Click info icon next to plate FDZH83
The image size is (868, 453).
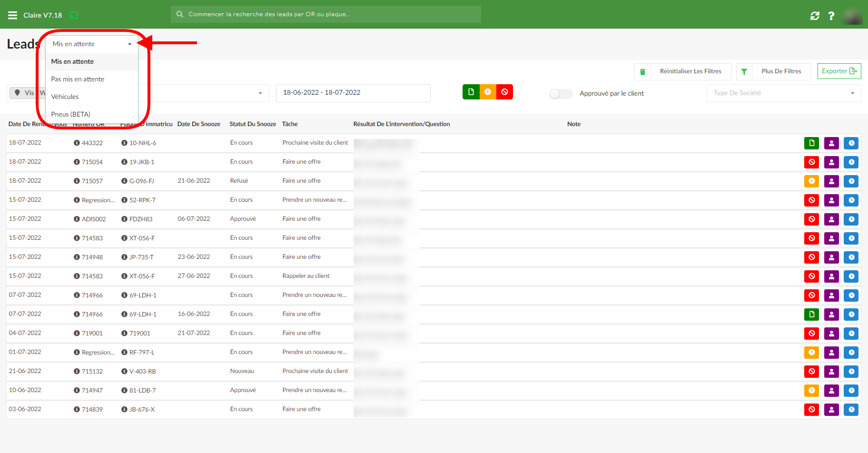tap(124, 219)
